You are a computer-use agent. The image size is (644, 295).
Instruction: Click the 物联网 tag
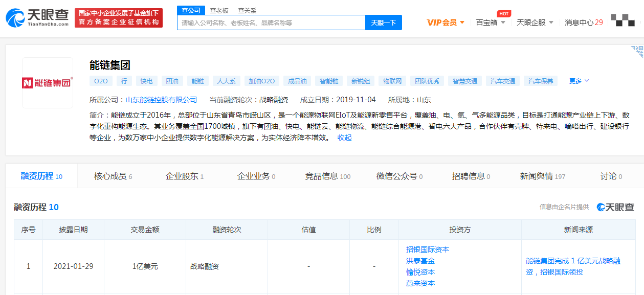tap(392, 81)
